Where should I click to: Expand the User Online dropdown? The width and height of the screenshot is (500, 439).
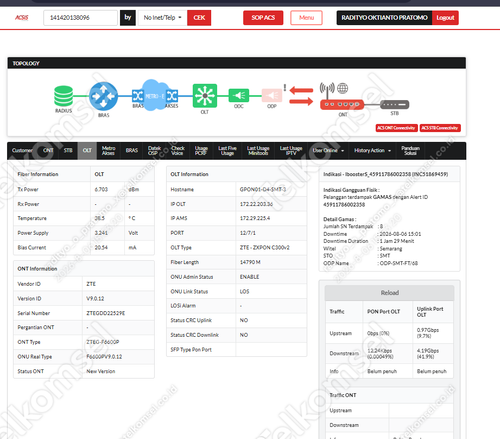coord(328,151)
